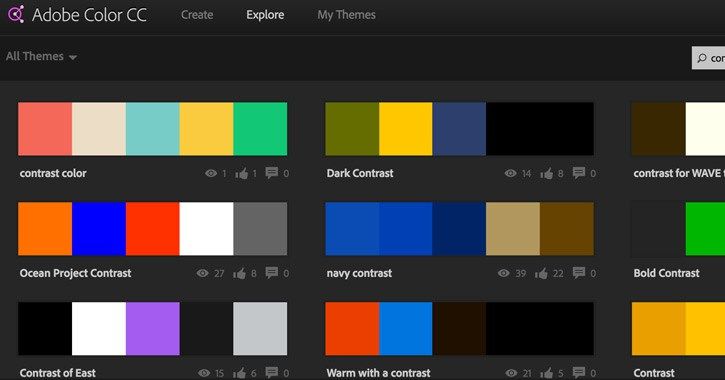Screen dimensions: 725x380
Task: Select tan swatch in navy contrast theme
Action: [513, 229]
